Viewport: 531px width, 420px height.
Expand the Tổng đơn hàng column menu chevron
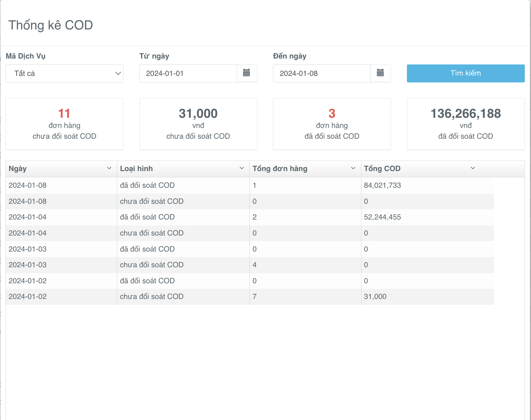[x=353, y=168]
